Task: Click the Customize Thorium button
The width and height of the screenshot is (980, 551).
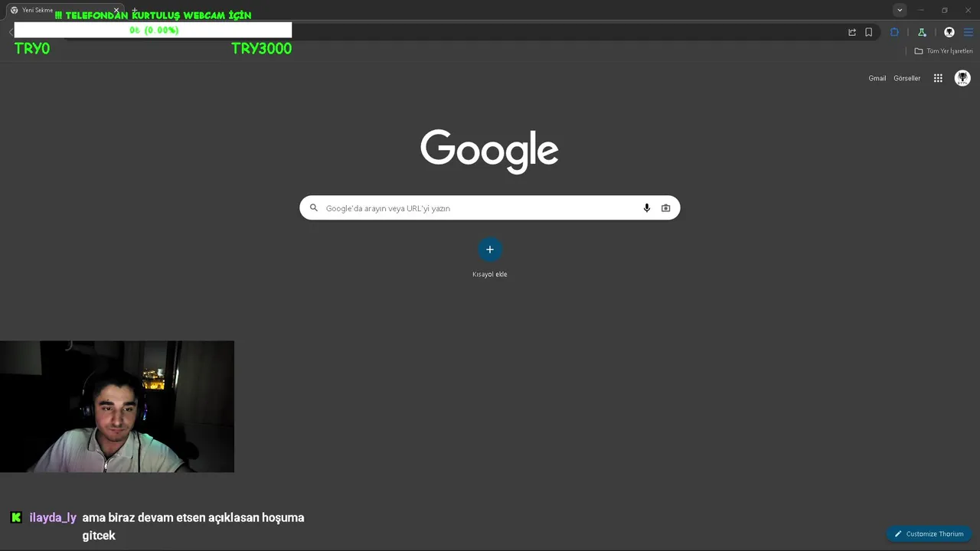Action: tap(929, 533)
